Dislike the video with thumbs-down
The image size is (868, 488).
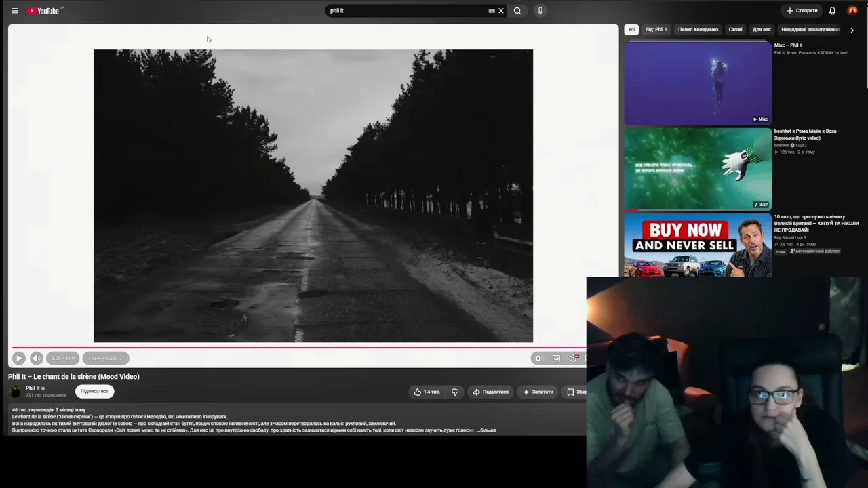tap(455, 392)
